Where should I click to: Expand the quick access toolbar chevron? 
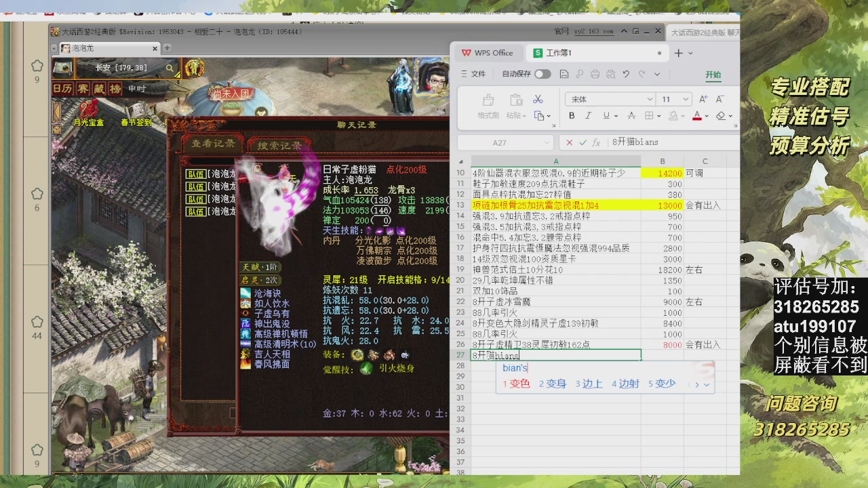[657, 74]
